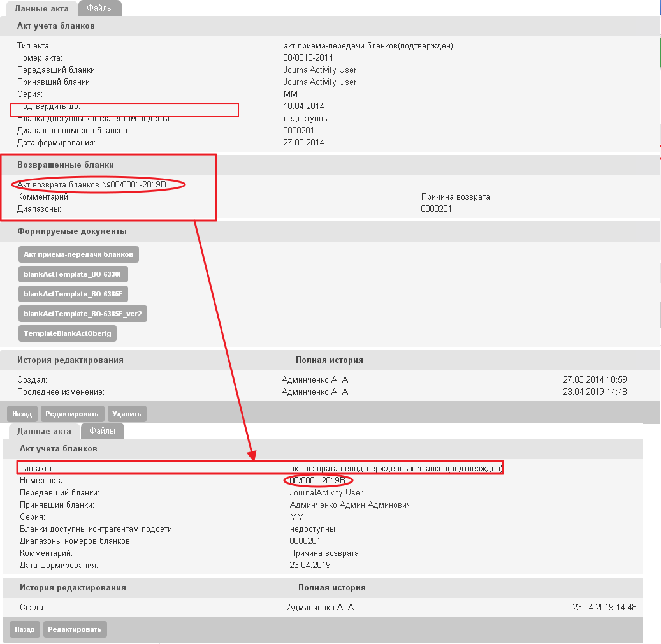The image size is (661, 644).
Task: Open the topmost "Данные акта" tab
Action: (x=41, y=8)
